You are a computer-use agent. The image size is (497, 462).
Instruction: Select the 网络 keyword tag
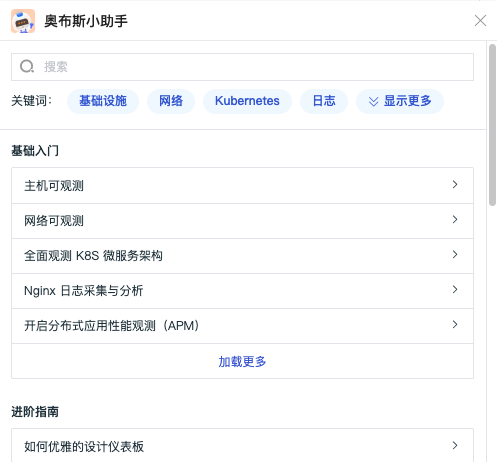[x=171, y=101]
